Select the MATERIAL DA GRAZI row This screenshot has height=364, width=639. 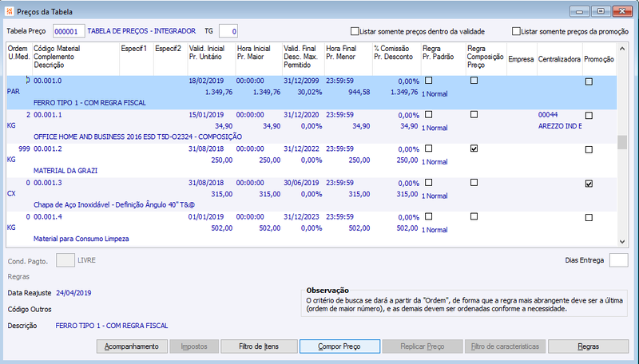click(x=312, y=160)
